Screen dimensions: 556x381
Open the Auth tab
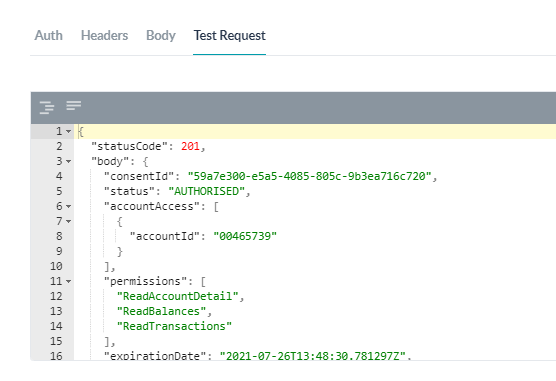pos(49,35)
